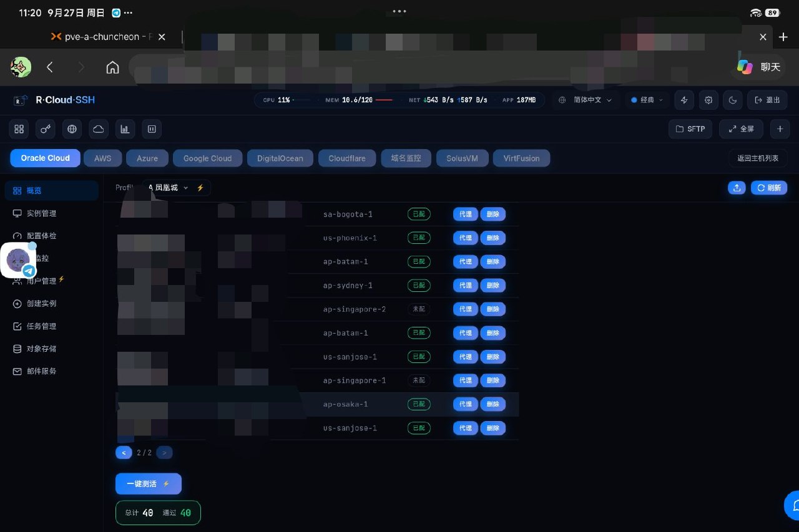
Task: Open the browser home page icon
Action: tap(112, 67)
